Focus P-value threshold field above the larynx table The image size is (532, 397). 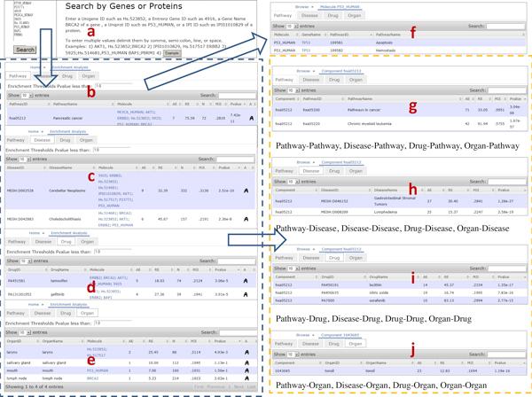113,323
